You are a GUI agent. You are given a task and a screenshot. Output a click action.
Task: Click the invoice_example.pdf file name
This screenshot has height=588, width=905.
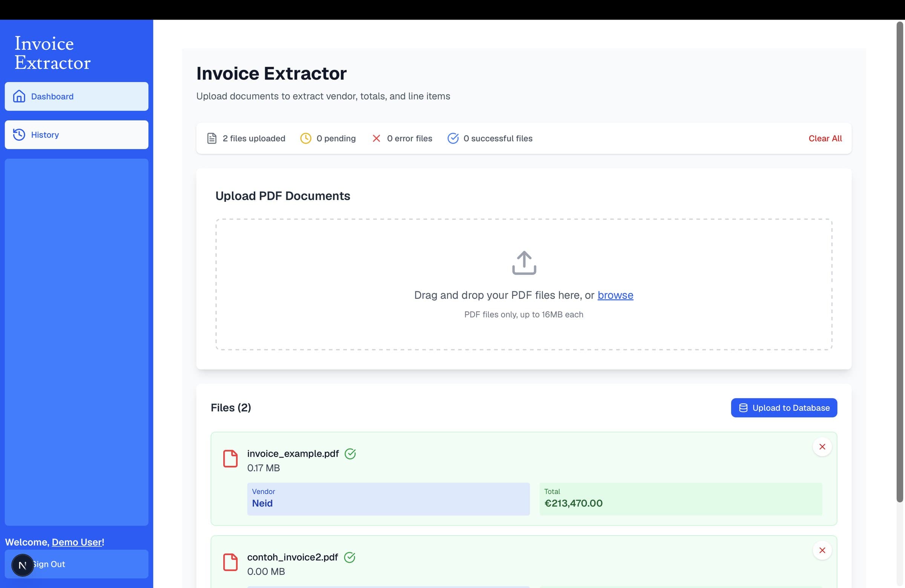coord(293,454)
